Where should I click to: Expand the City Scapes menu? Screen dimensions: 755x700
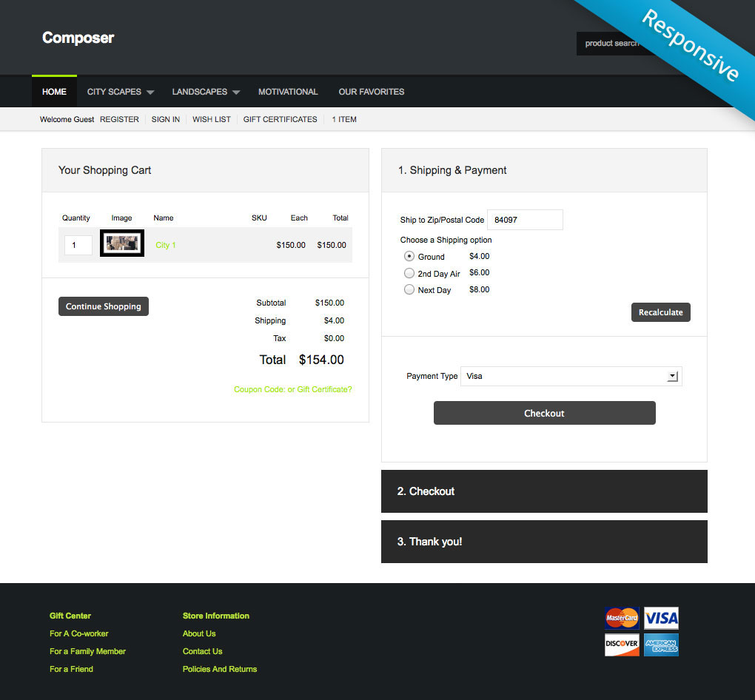pos(120,92)
